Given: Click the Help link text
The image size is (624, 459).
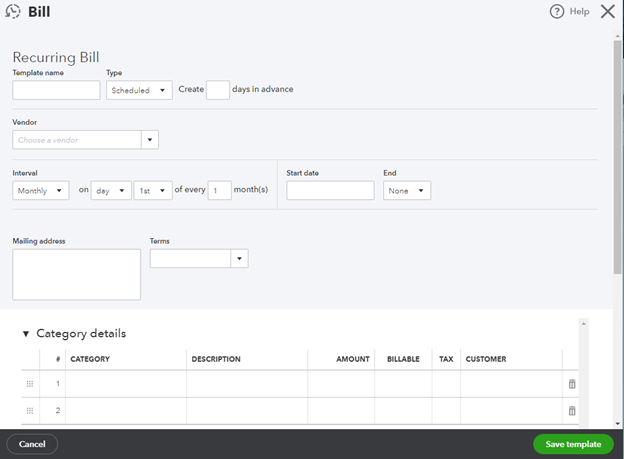Looking at the screenshot, I should [579, 12].
